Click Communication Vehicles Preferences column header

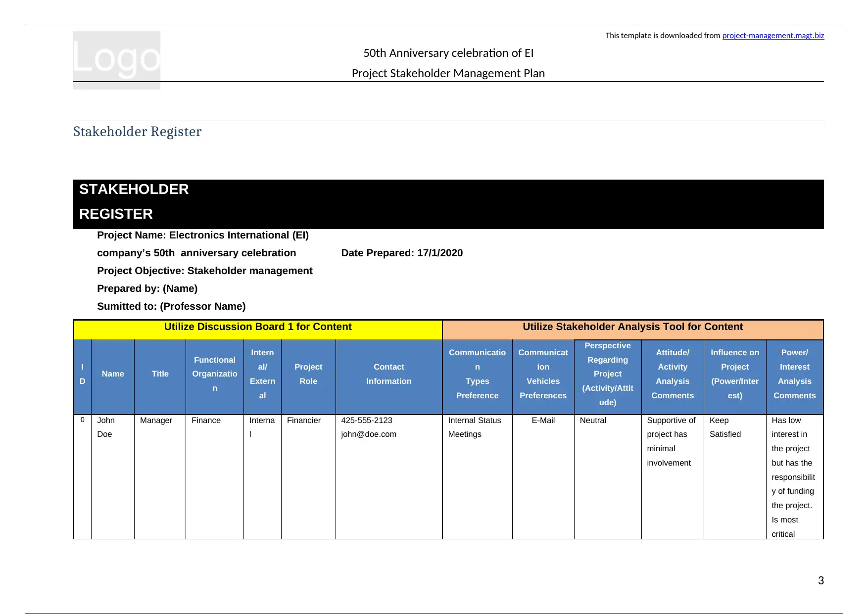543,377
